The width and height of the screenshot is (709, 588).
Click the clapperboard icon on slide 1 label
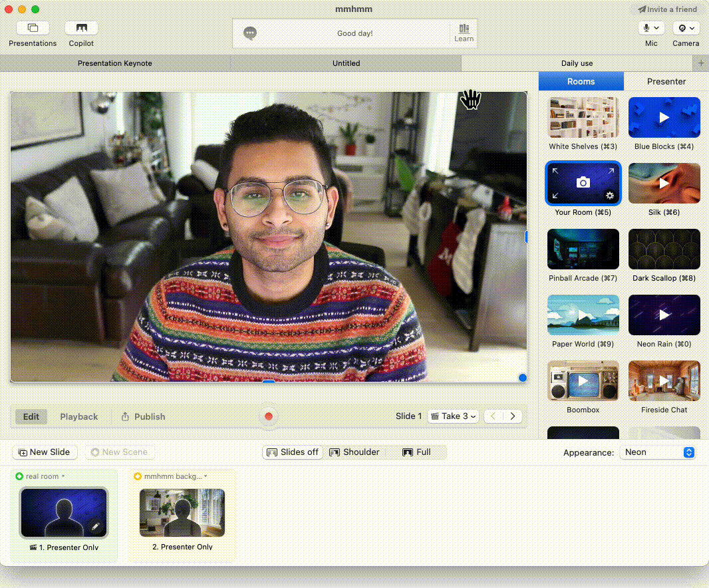pyautogui.click(x=33, y=547)
